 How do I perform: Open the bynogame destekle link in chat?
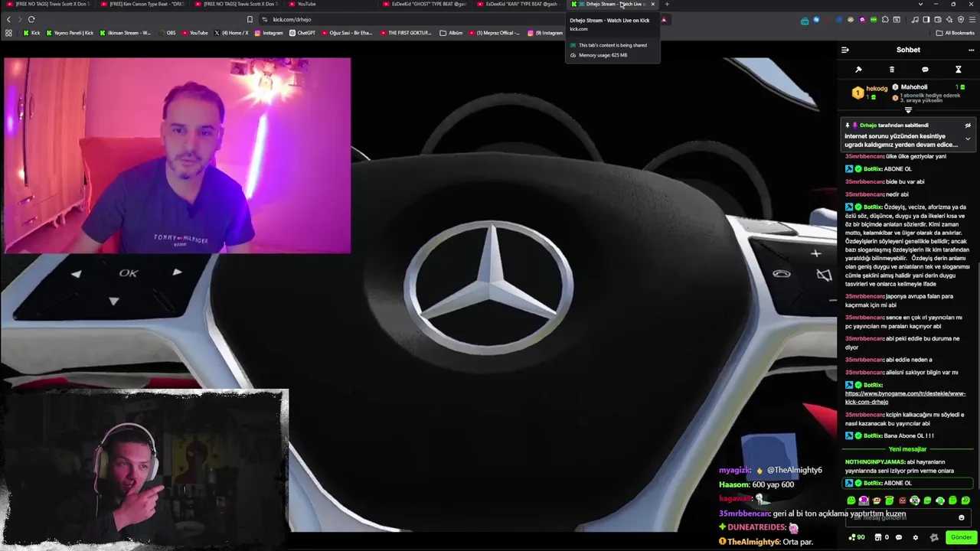905,397
